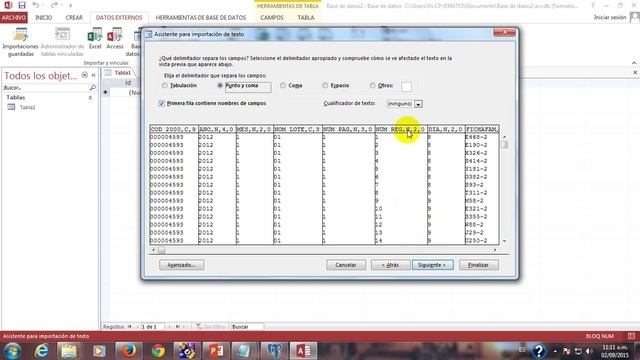This screenshot has width=640, height=360.
Task: Switch to the Access taskbar icon
Action: point(303,351)
